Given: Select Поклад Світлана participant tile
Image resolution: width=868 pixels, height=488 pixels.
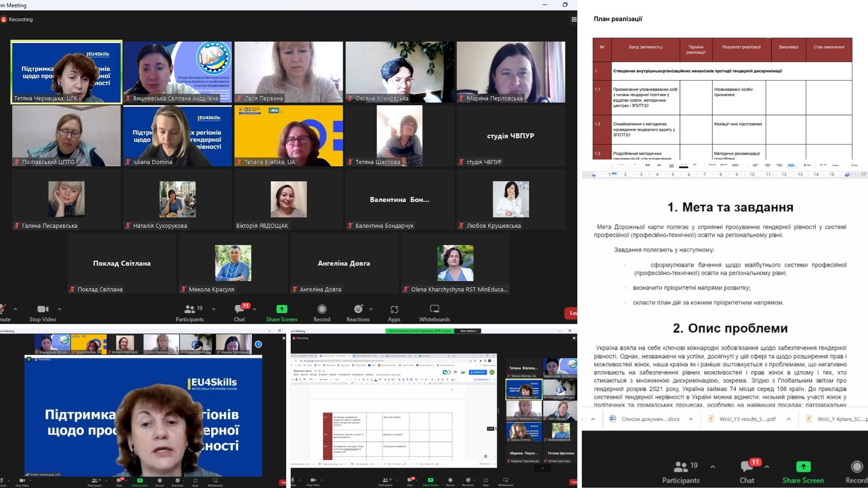Looking at the screenshot, I should (x=122, y=263).
